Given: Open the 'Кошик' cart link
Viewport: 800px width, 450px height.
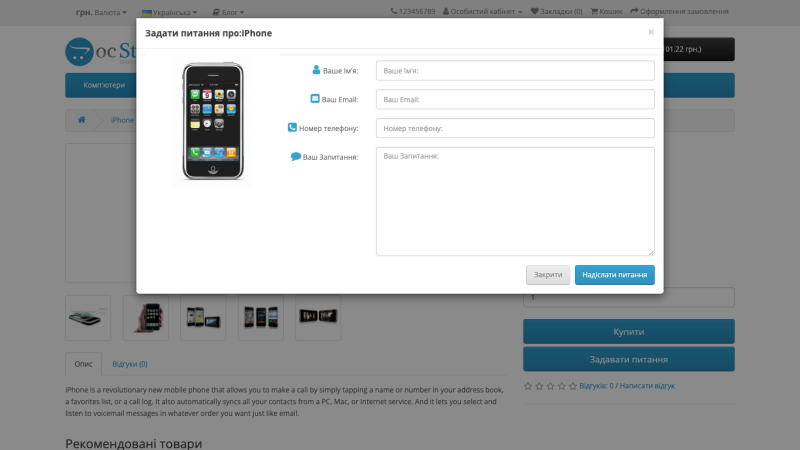Looking at the screenshot, I should coord(607,11).
